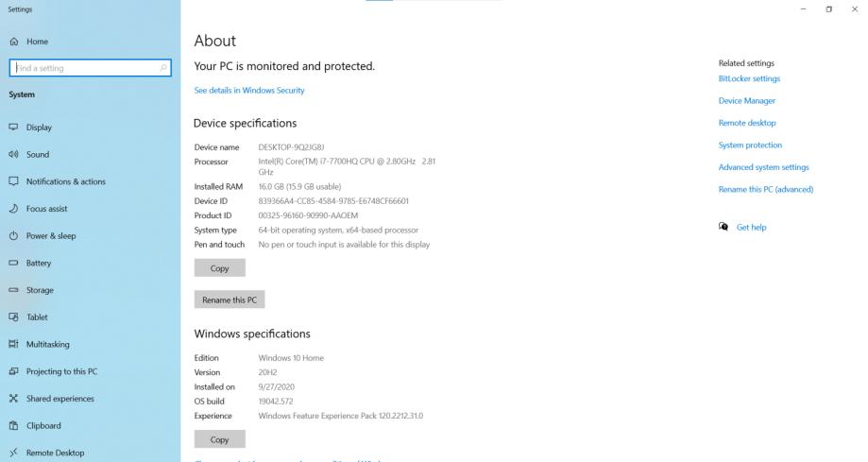Click the Get help chat icon
Viewport: 868px width, 462px height.
point(723,227)
